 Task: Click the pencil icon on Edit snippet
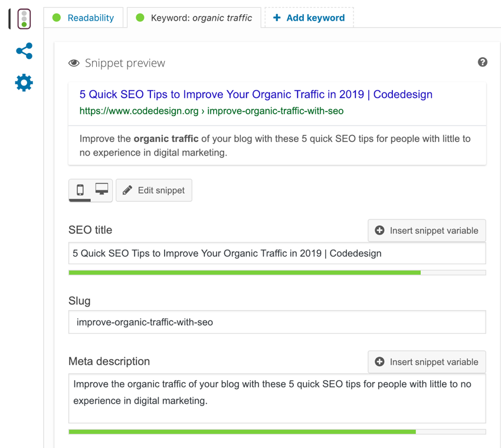click(127, 190)
